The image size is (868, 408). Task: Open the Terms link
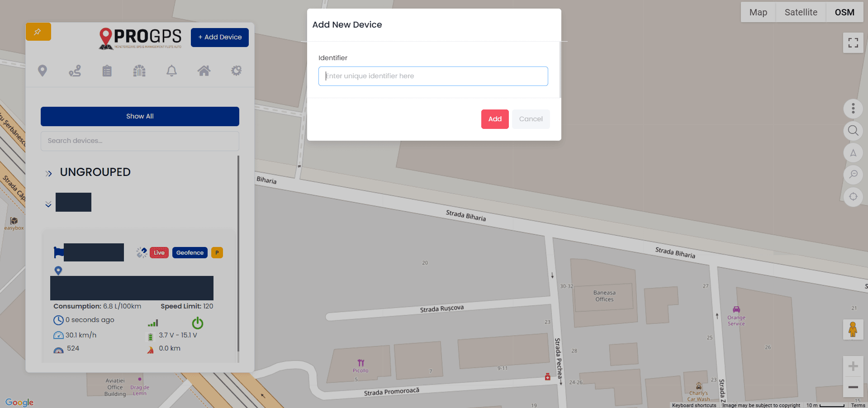(858, 405)
